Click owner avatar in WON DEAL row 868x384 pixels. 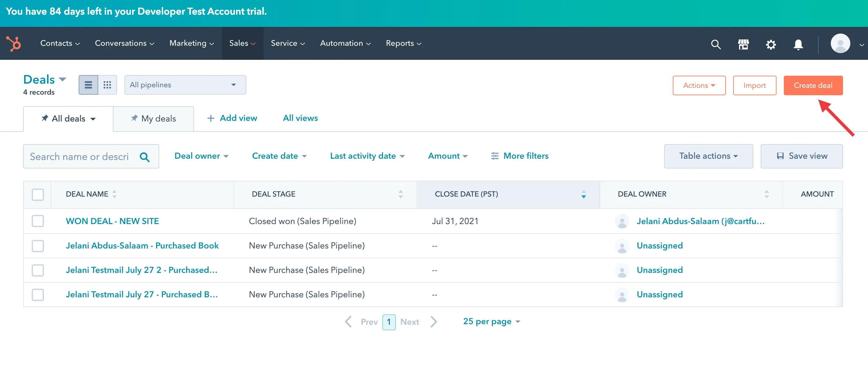[x=622, y=221]
